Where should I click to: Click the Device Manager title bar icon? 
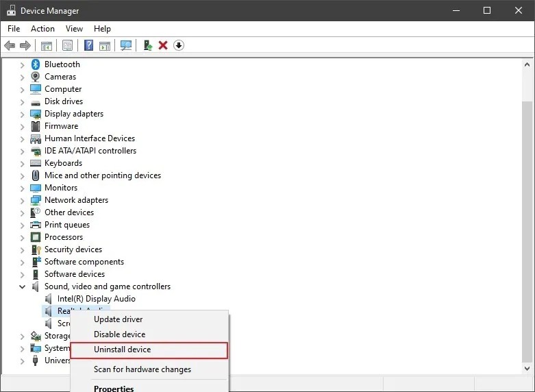pos(11,10)
